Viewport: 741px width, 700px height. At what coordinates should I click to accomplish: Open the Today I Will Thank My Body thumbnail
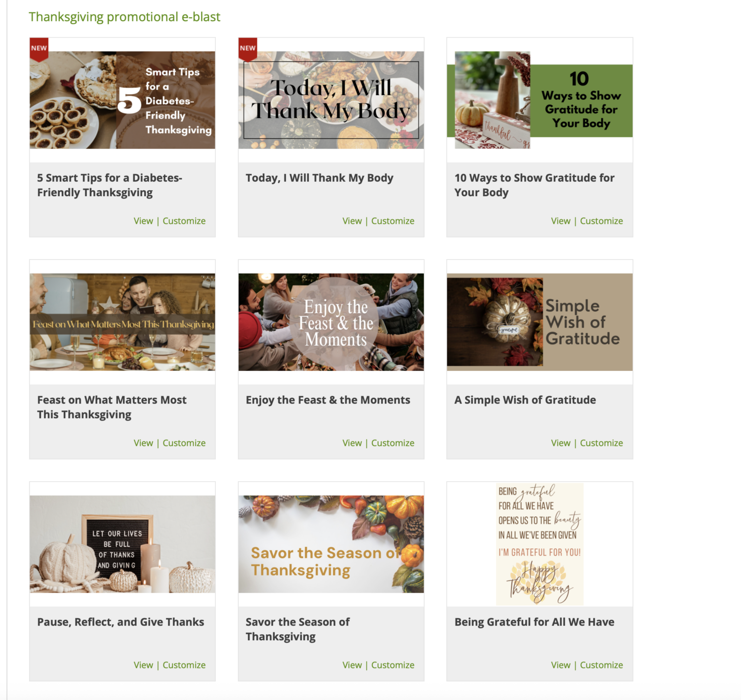(331, 100)
